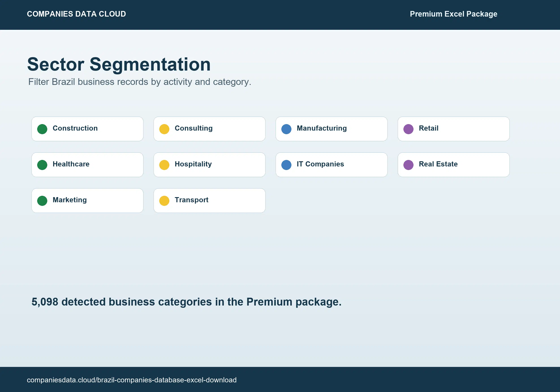560x392 pixels.
Task: Click the Sector Segmentation heading
Action: (119, 64)
